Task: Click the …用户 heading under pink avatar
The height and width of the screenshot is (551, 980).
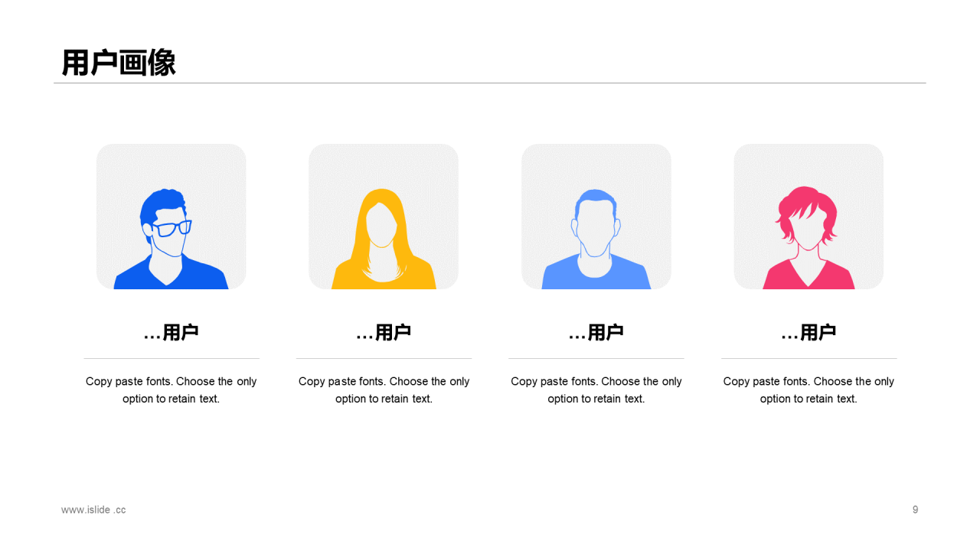Action: click(808, 332)
